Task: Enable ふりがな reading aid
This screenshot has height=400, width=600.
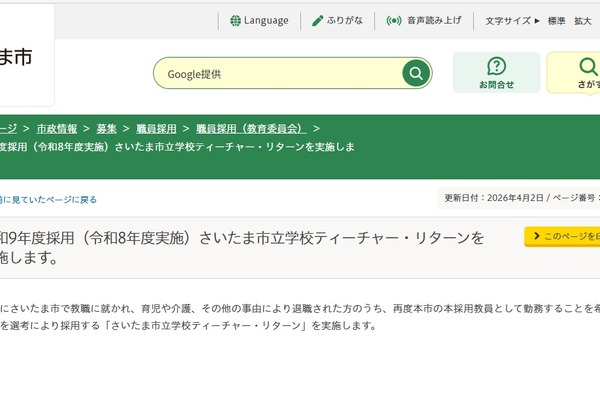Action: [337, 20]
